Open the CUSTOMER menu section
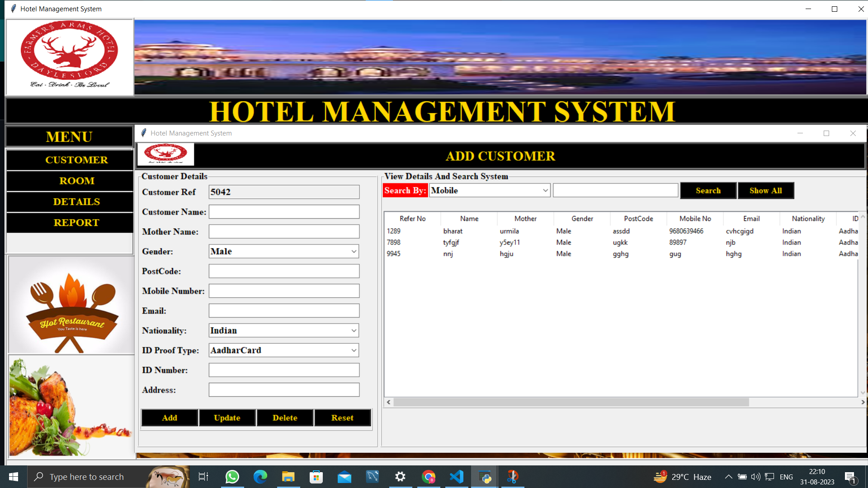Viewport: 868px width, 488px height. (x=76, y=160)
